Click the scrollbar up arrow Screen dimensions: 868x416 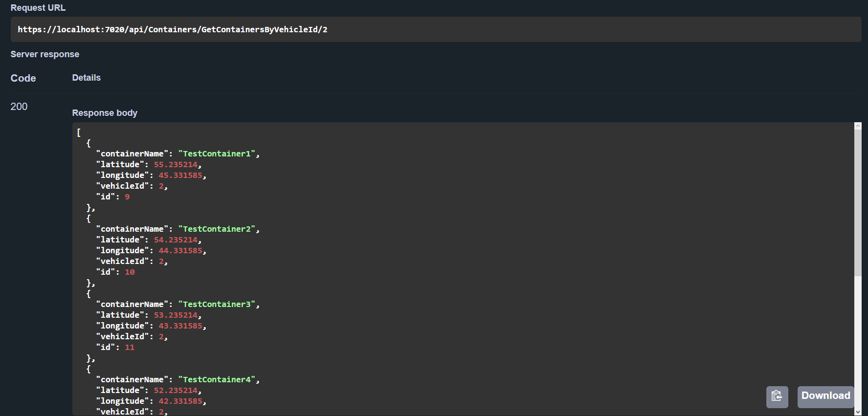[x=858, y=126]
